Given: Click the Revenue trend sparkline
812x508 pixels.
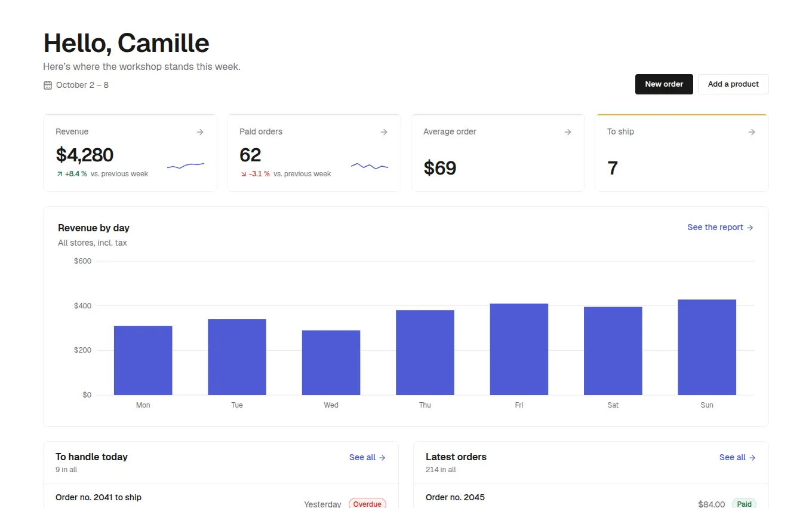Looking at the screenshot, I should click(186, 166).
